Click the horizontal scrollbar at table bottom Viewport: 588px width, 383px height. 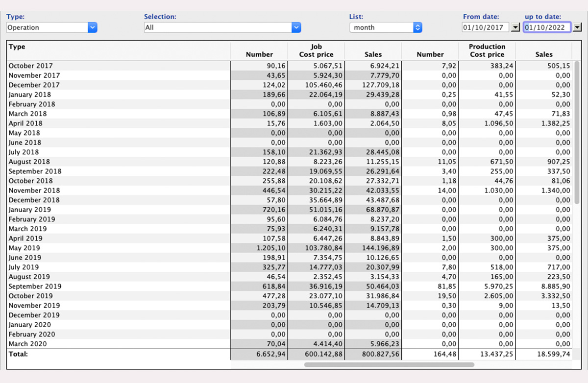point(389,364)
